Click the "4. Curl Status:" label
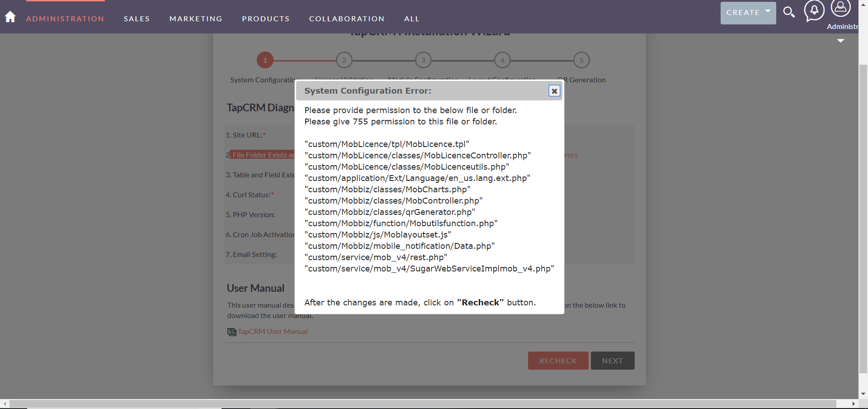 (250, 195)
